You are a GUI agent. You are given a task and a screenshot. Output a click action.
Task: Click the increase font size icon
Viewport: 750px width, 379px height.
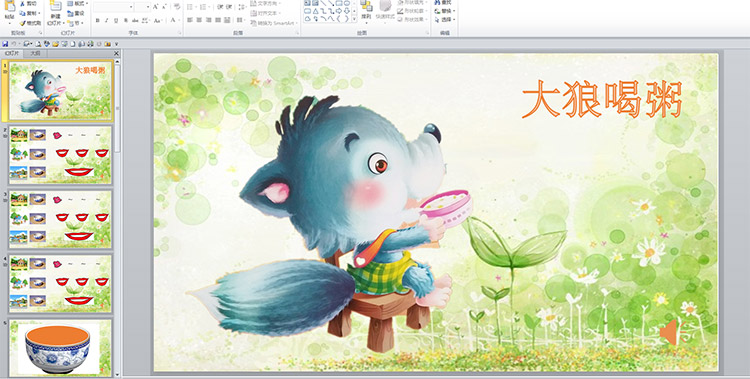(x=156, y=7)
